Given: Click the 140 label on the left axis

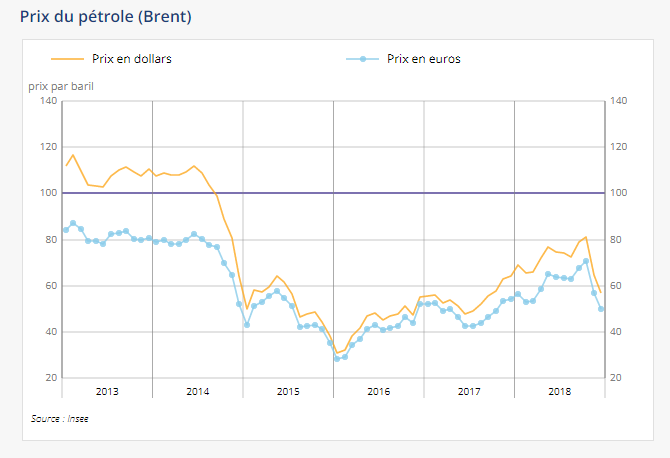Looking at the screenshot, I should pyautogui.click(x=49, y=101).
